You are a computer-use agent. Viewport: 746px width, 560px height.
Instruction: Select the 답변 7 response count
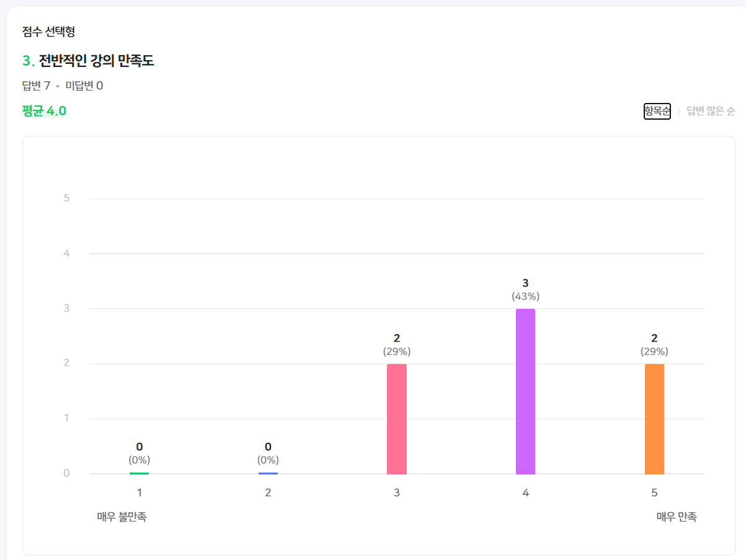click(36, 85)
